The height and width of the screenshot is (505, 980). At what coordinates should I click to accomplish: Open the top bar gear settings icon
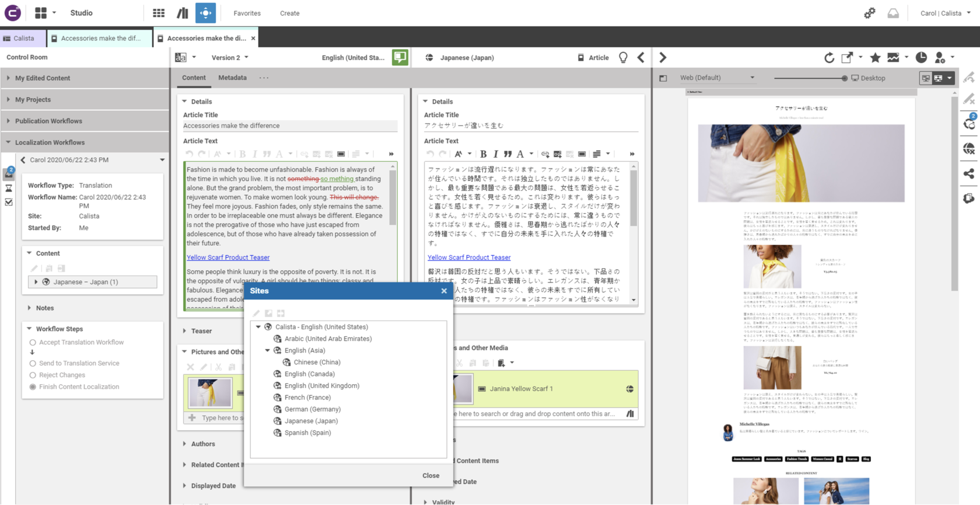tap(870, 13)
